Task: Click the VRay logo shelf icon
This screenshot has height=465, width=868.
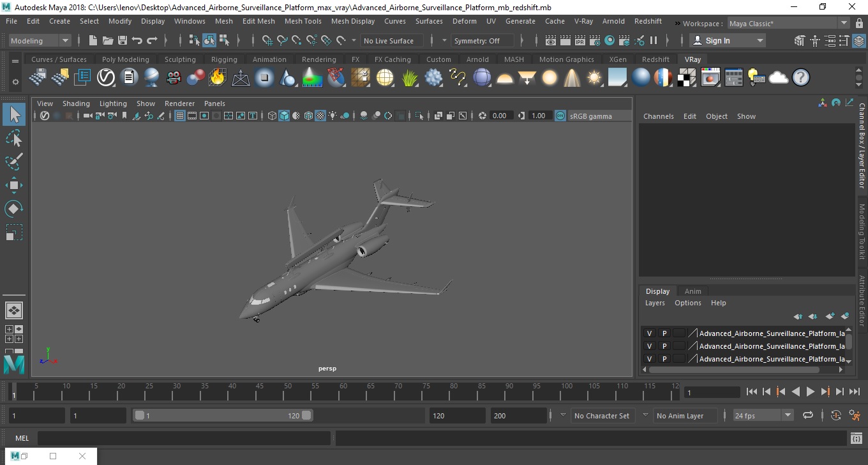Action: click(x=105, y=78)
